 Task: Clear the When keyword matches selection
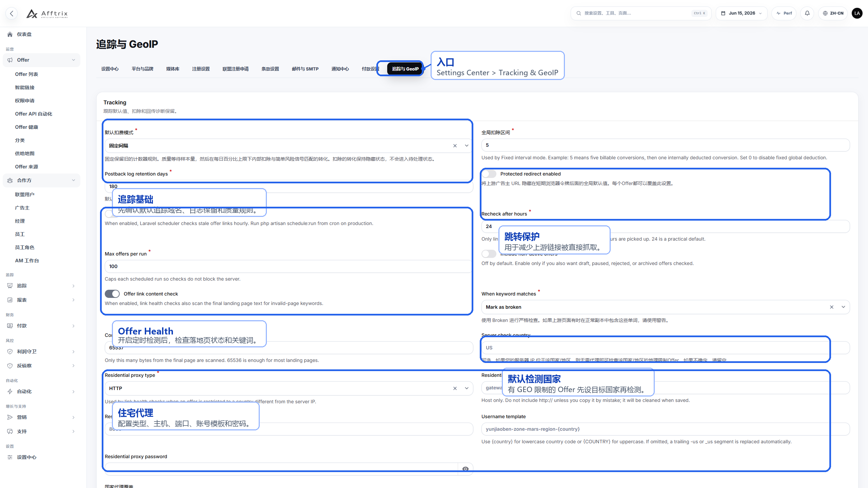[832, 307]
